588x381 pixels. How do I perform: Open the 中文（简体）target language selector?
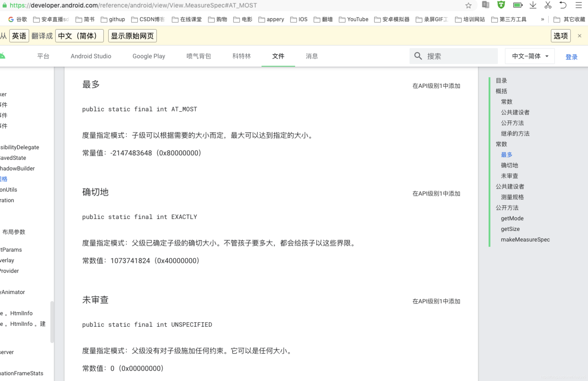point(79,36)
